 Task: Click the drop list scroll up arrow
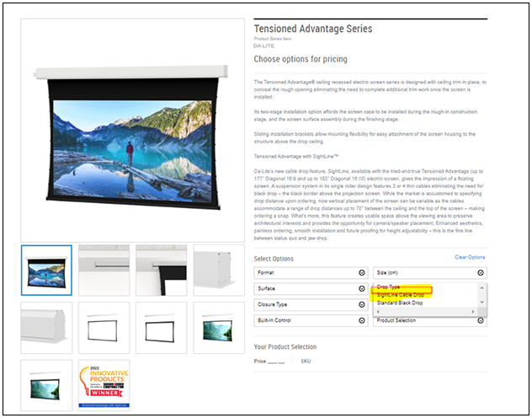pyautogui.click(x=481, y=287)
